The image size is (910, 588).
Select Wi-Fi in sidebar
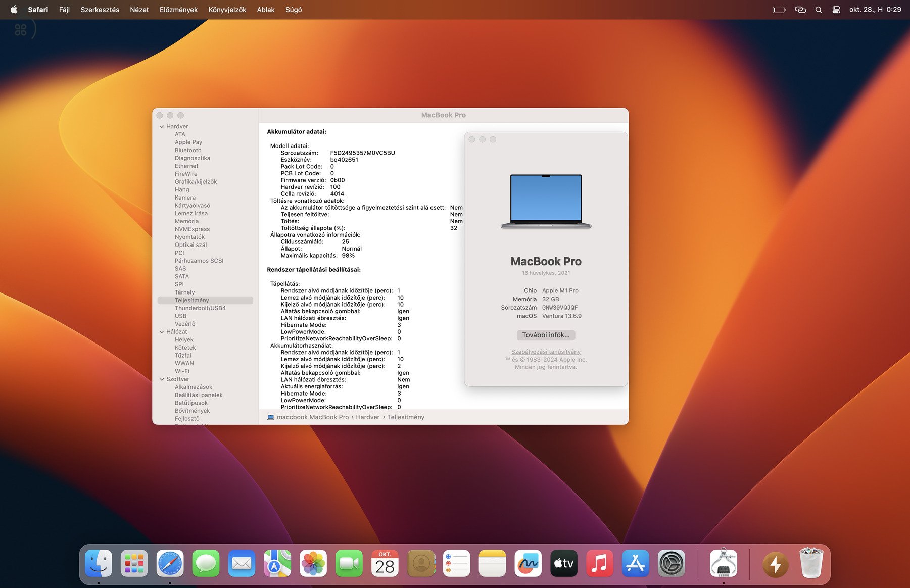(182, 371)
